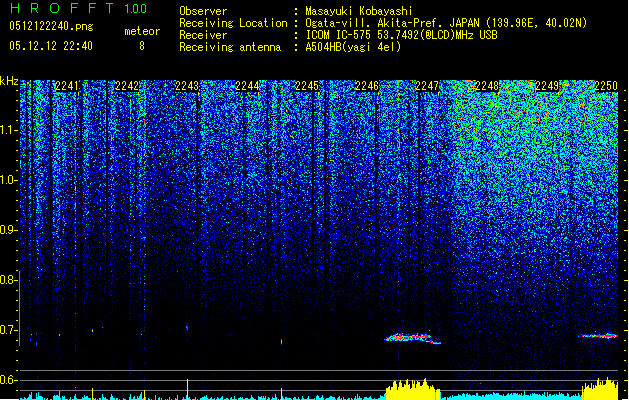This screenshot has height=400, width=629.
Task: Select the ICOM IC-575 receiver text
Action: (x=401, y=35)
